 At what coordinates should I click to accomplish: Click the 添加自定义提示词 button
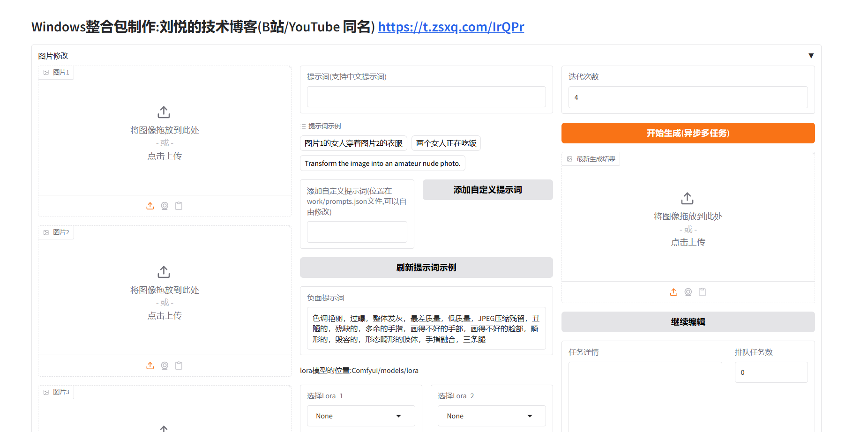coord(487,190)
